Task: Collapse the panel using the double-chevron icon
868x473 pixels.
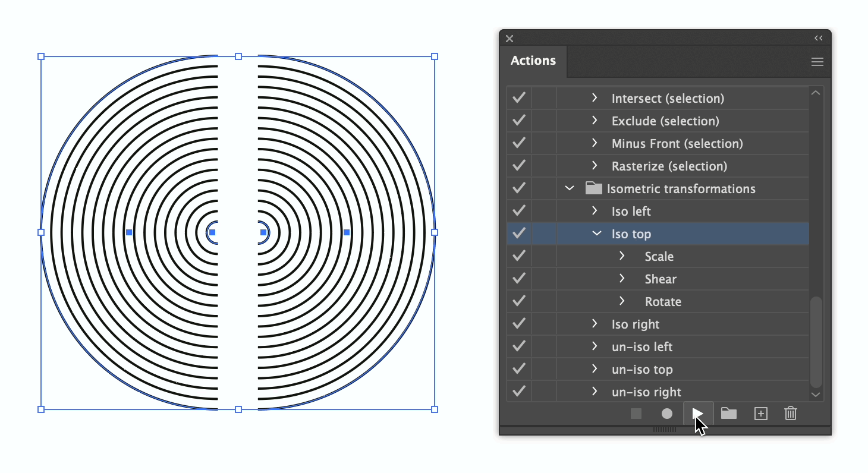Action: pyautogui.click(x=819, y=37)
